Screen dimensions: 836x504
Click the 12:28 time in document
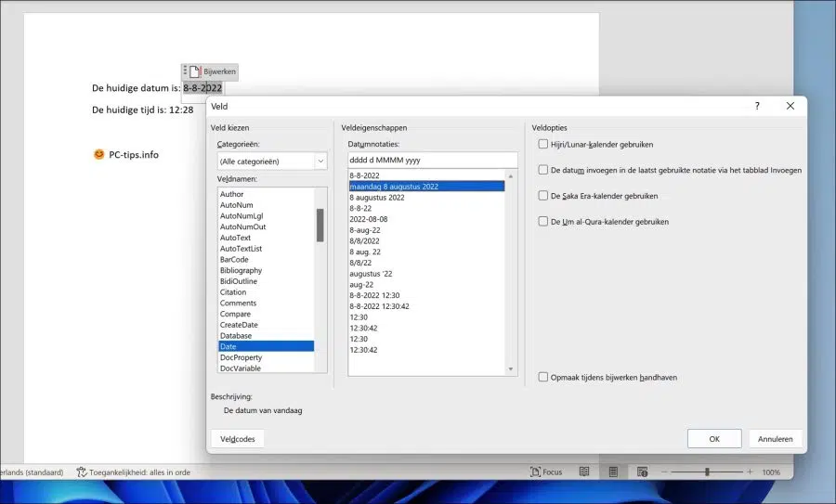181,110
